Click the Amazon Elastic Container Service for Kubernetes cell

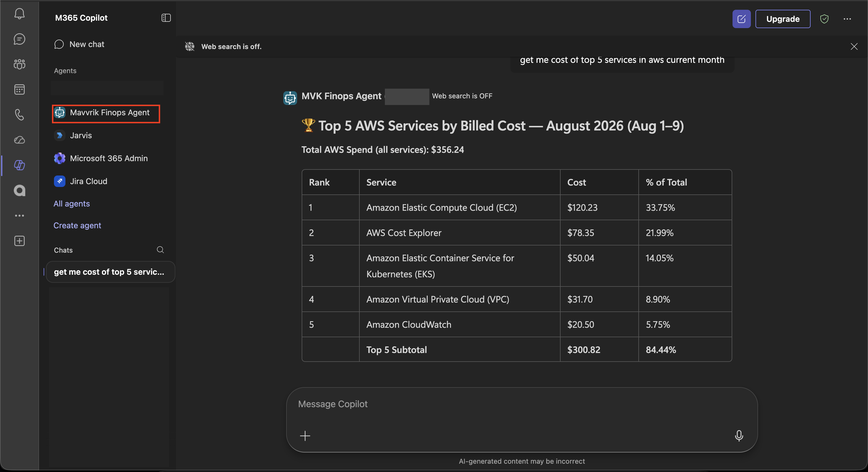(x=460, y=266)
